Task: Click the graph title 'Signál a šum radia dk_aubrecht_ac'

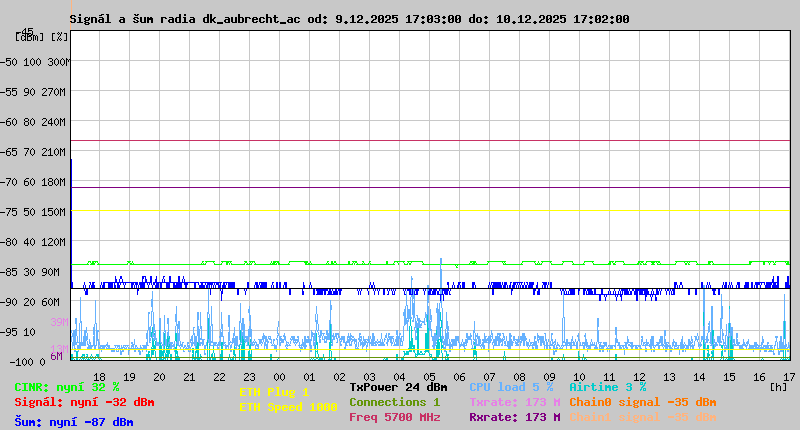Action: tap(185, 19)
